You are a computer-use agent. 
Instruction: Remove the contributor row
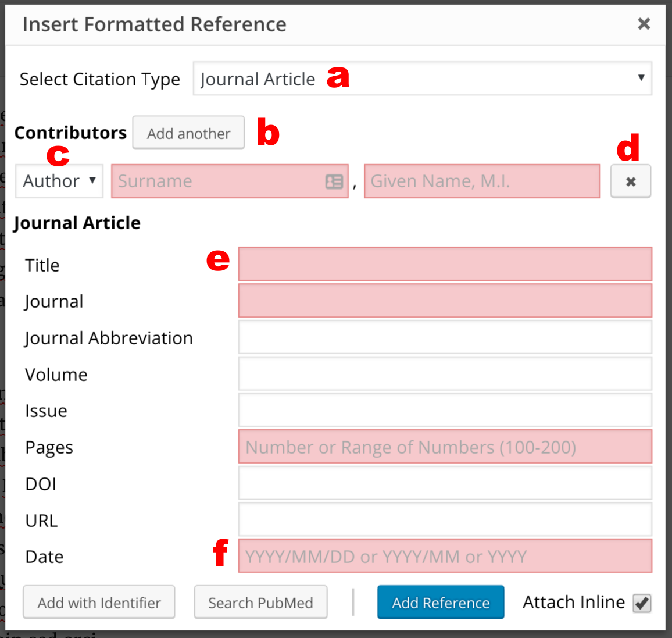coord(631,181)
